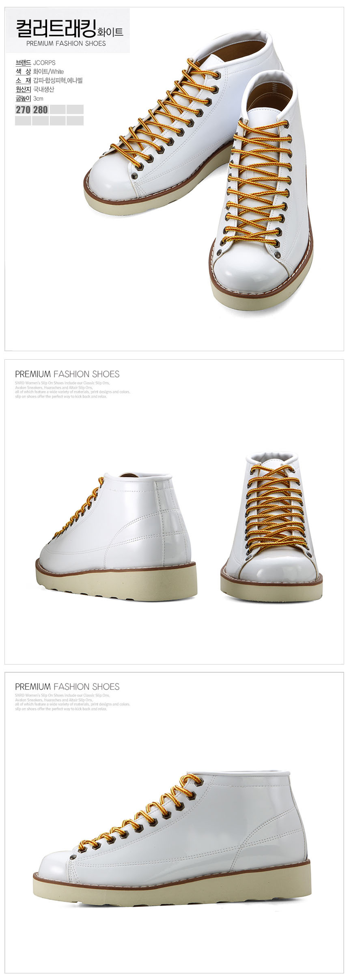This screenshot has height=980, width=349.
Task: Click the 소재 material label
Action: pyautogui.click(x=23, y=81)
